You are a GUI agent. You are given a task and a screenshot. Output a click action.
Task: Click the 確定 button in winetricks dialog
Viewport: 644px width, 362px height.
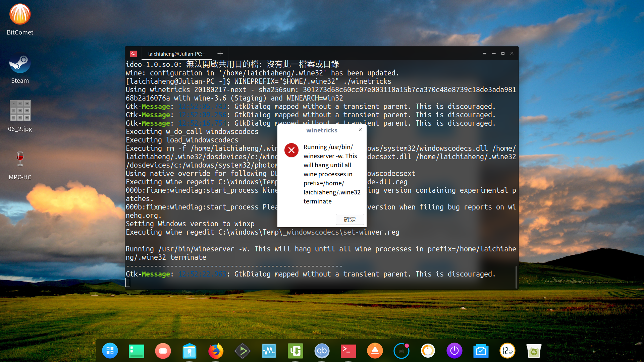point(350,220)
